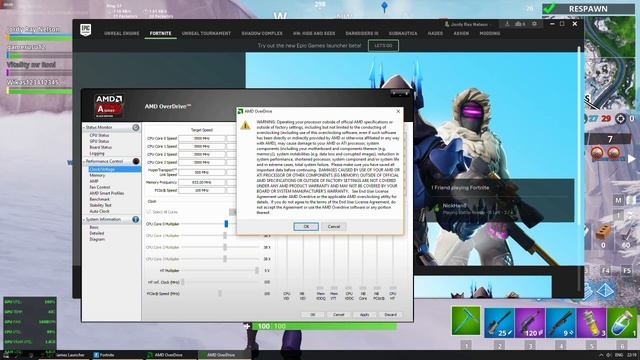Viewport: 640px width, 360px height.
Task: Close the AMD OverDrive warning dialog
Action: (x=398, y=111)
